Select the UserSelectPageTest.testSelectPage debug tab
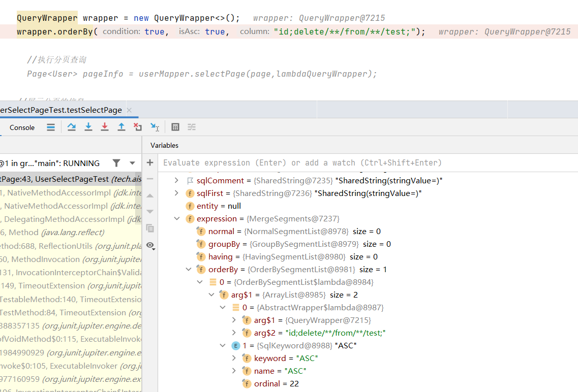578x392 pixels. pos(61,110)
